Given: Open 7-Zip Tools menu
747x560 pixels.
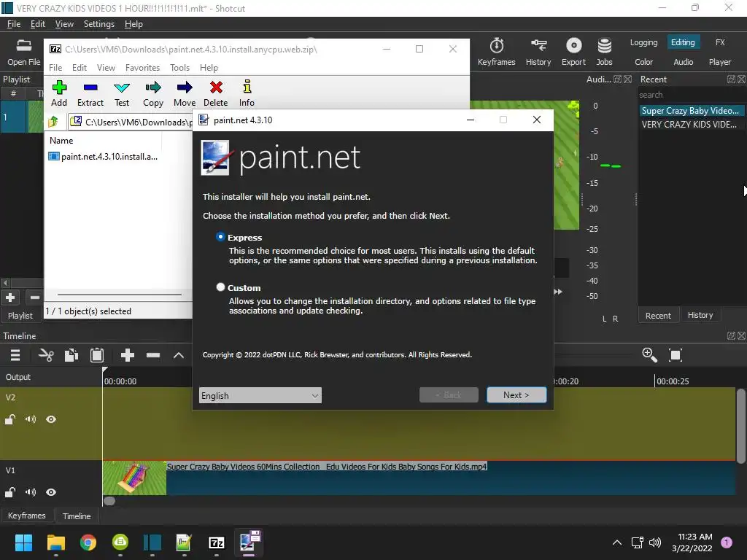Looking at the screenshot, I should coord(179,68).
